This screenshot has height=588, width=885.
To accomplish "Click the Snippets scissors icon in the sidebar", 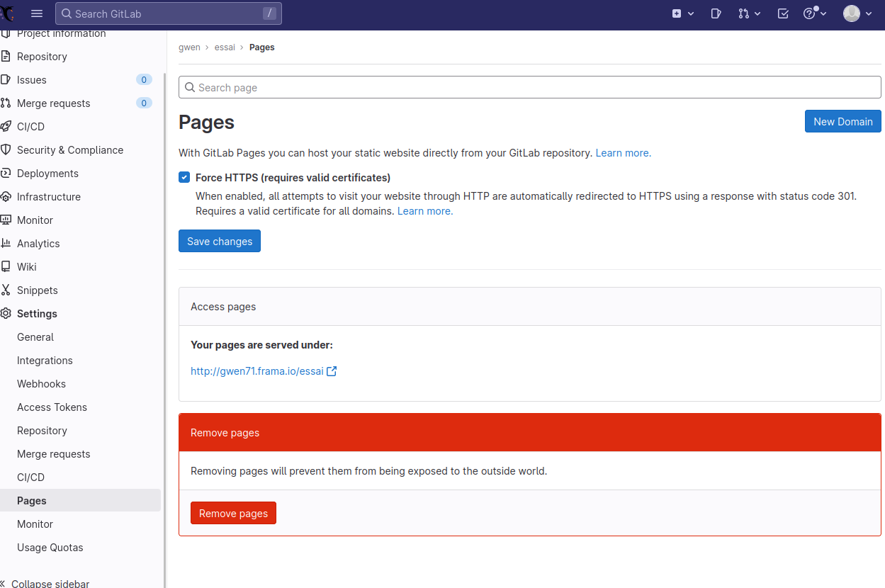I will click(x=6, y=290).
